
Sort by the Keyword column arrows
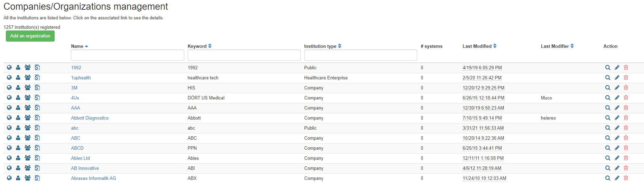[x=210, y=46]
